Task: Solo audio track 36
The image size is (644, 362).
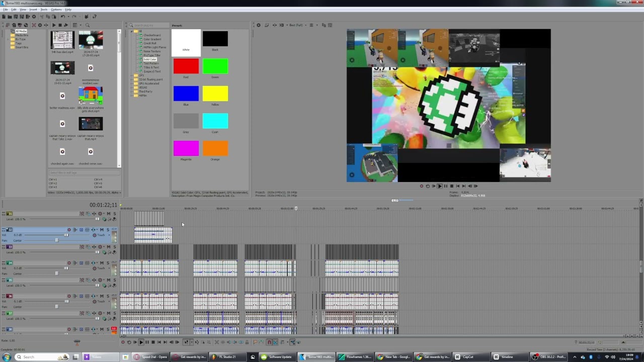Action: click(107, 296)
